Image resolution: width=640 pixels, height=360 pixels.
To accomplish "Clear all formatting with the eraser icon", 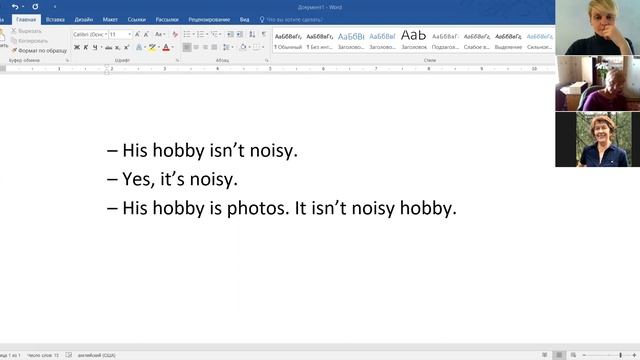I will (x=175, y=34).
